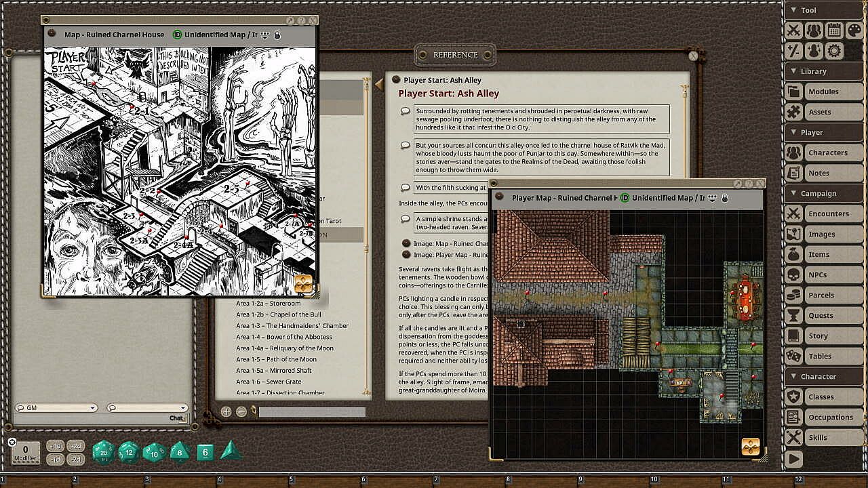Open the Modules library button

point(833,91)
